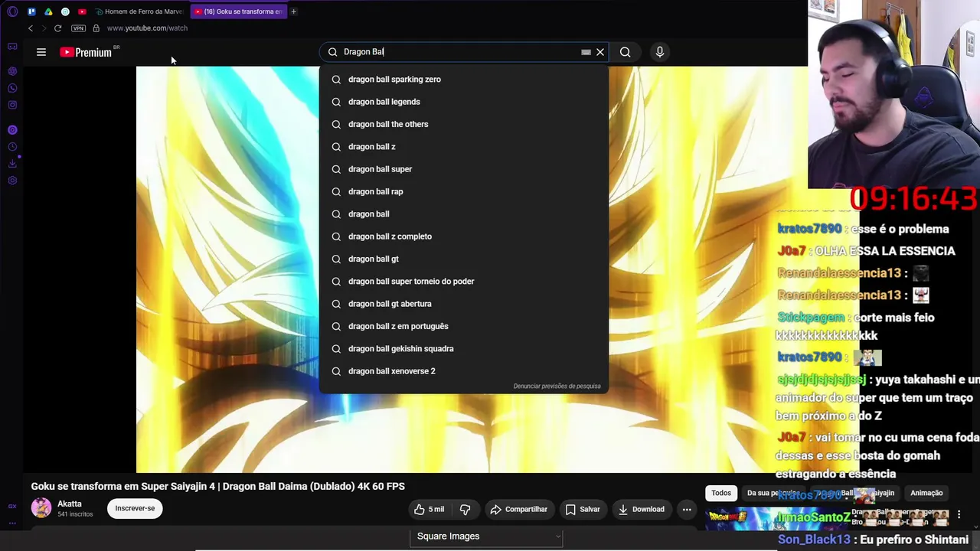The image size is (980, 551).
Task: Open the recommended video's three-dot options
Action: click(x=959, y=515)
